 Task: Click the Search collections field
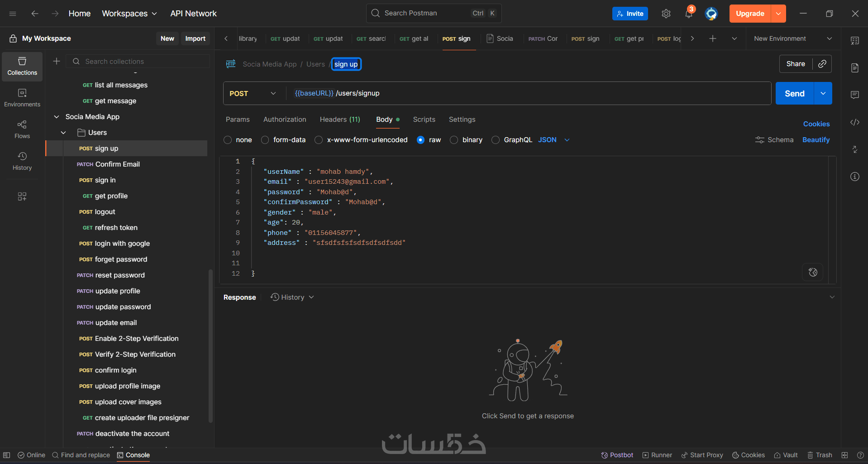(x=138, y=61)
